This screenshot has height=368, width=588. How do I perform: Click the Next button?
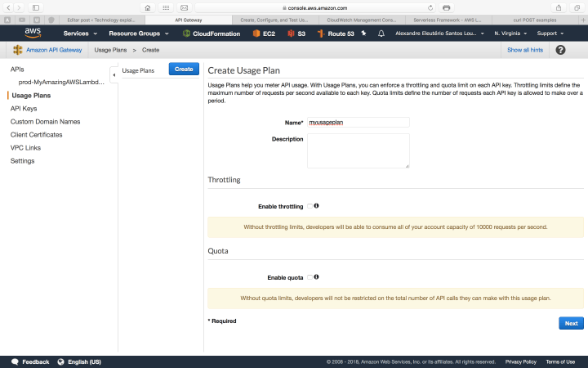[571, 323]
